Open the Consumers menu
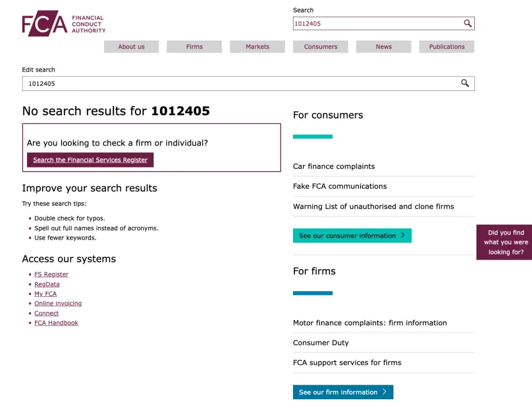 point(321,47)
